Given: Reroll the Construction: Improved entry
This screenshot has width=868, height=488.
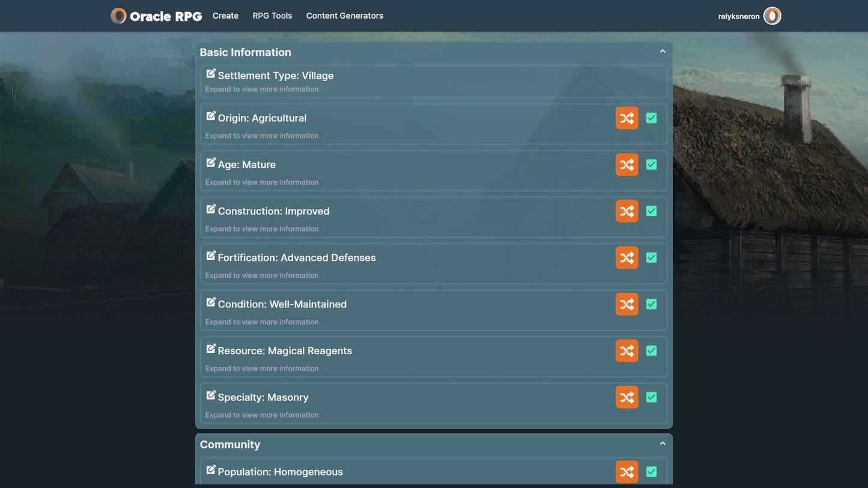Looking at the screenshot, I should (627, 211).
